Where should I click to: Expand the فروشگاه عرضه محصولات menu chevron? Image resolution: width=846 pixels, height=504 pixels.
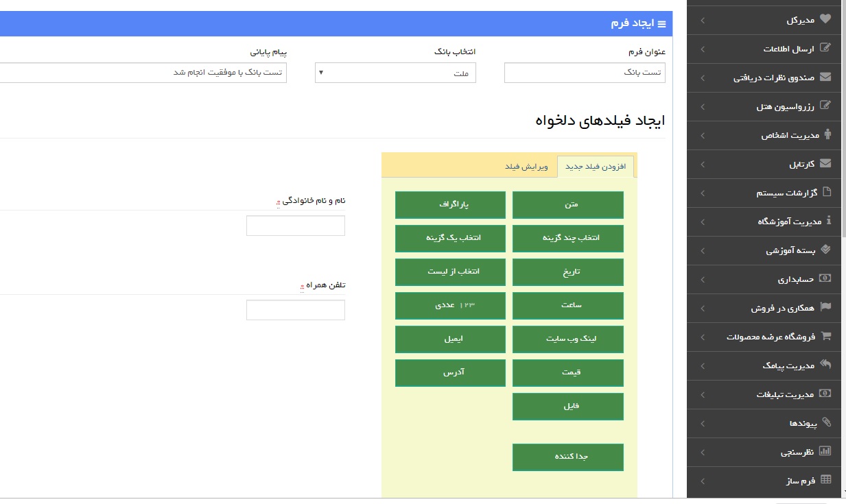click(x=702, y=337)
